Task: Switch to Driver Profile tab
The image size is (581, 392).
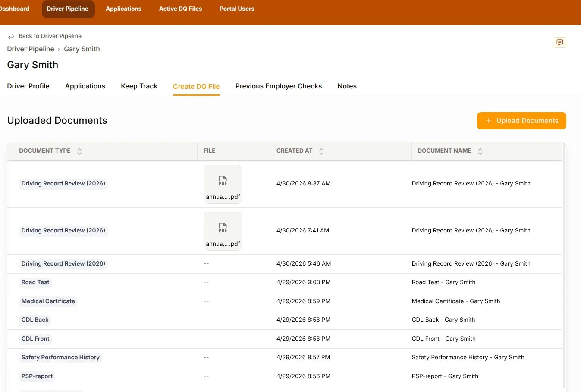Action: point(28,86)
